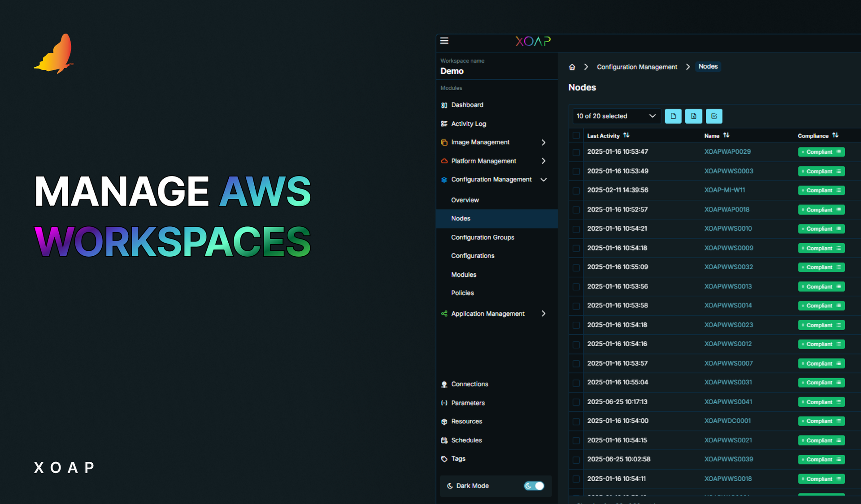Viewport: 861px width, 504px height.
Task: Open the Configuration Groups page
Action: pyautogui.click(x=483, y=237)
